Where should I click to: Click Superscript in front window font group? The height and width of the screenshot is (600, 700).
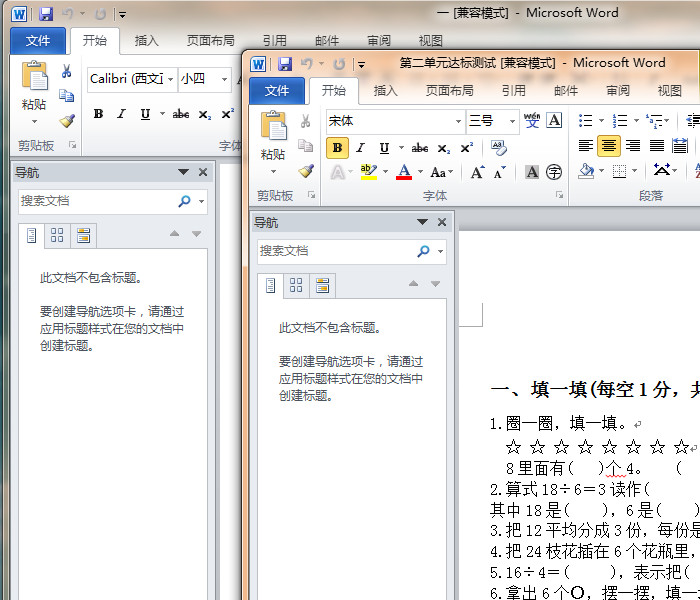pyautogui.click(x=467, y=148)
